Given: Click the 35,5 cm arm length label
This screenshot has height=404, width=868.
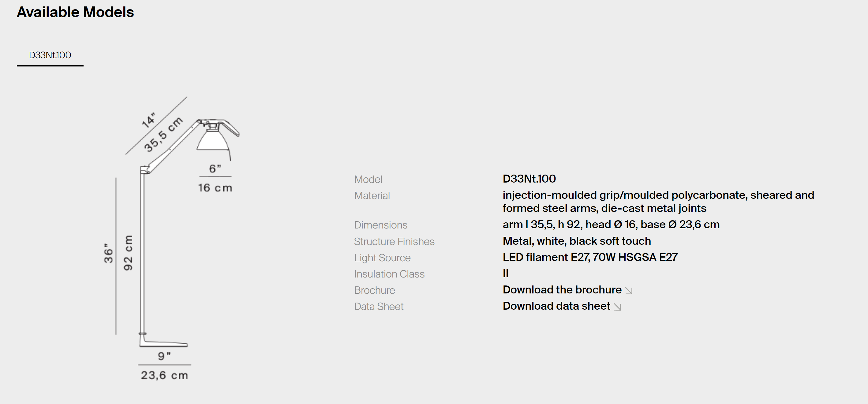Looking at the screenshot, I should [x=163, y=134].
